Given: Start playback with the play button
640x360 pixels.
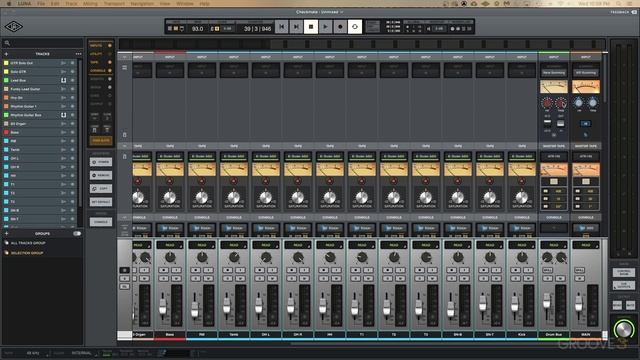Looking at the screenshot, I should tap(325, 27).
